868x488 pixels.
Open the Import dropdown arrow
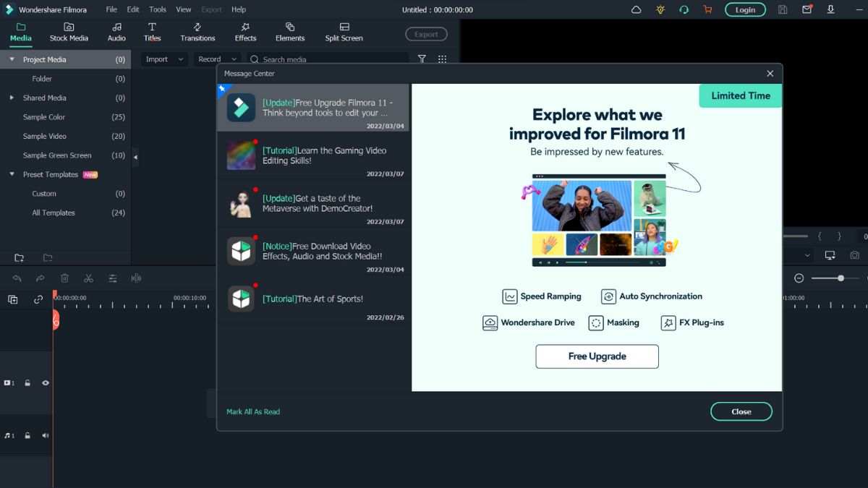coord(180,59)
